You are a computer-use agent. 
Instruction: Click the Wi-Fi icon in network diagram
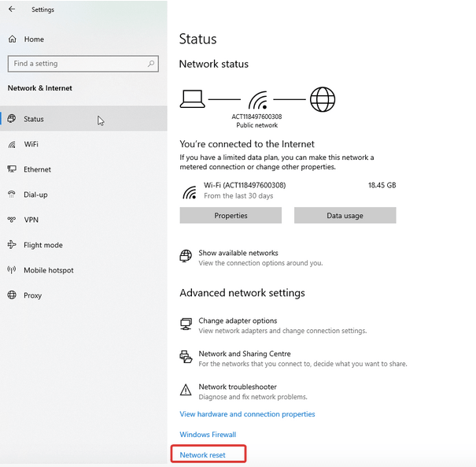pos(258,100)
